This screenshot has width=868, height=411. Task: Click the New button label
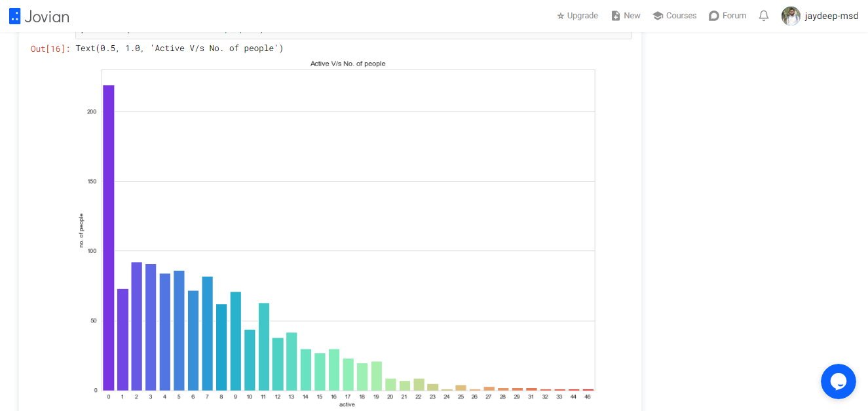[x=632, y=16]
